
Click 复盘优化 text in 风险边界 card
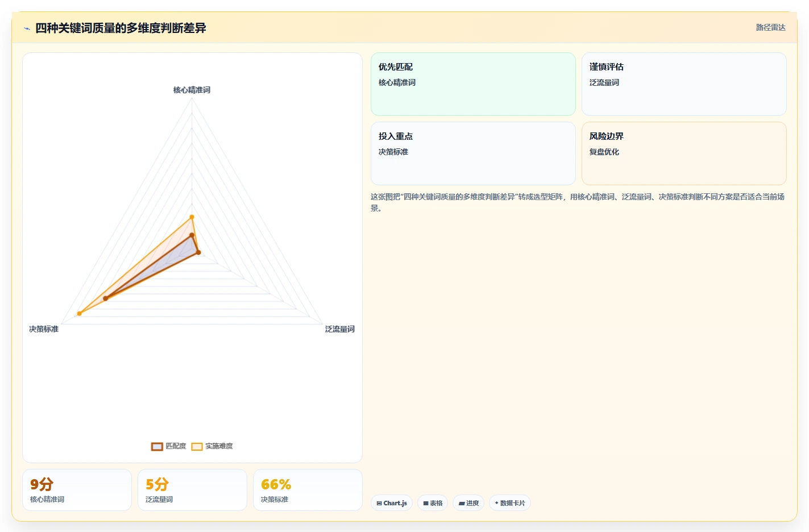tap(604, 152)
